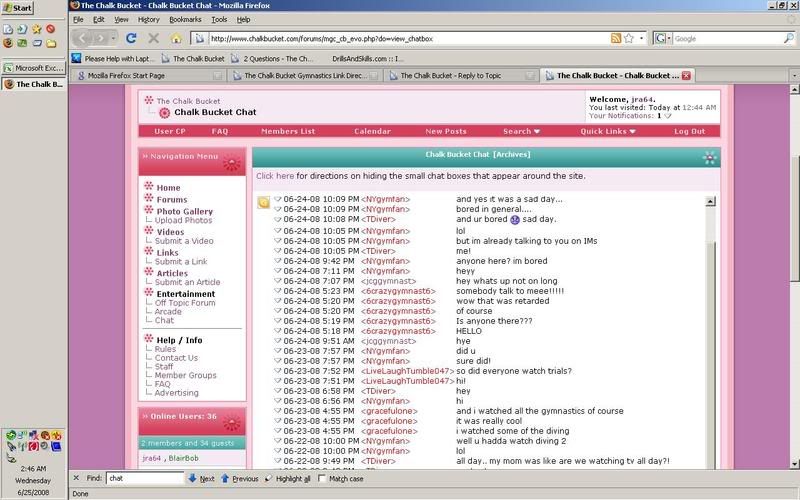Open the Please Help with Lapt bookmark
The width and height of the screenshot is (800, 500).
coord(113,59)
